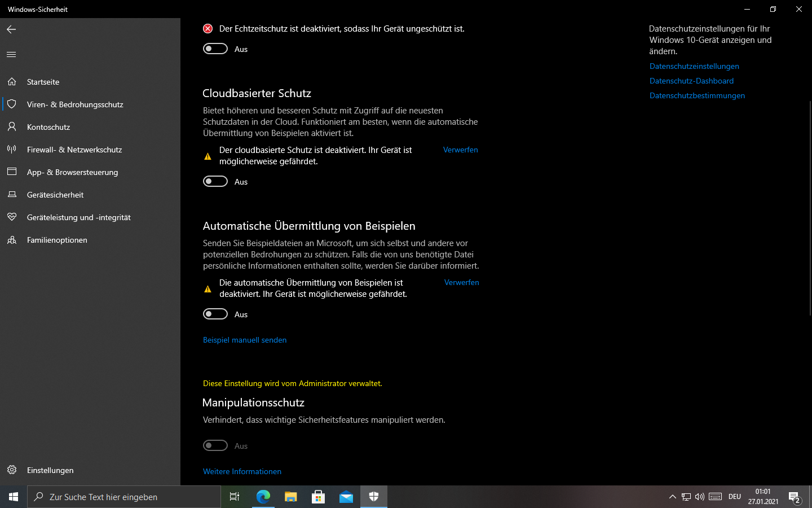This screenshot has width=812, height=508.
Task: Open Kontoschutz section
Action: (x=90, y=127)
